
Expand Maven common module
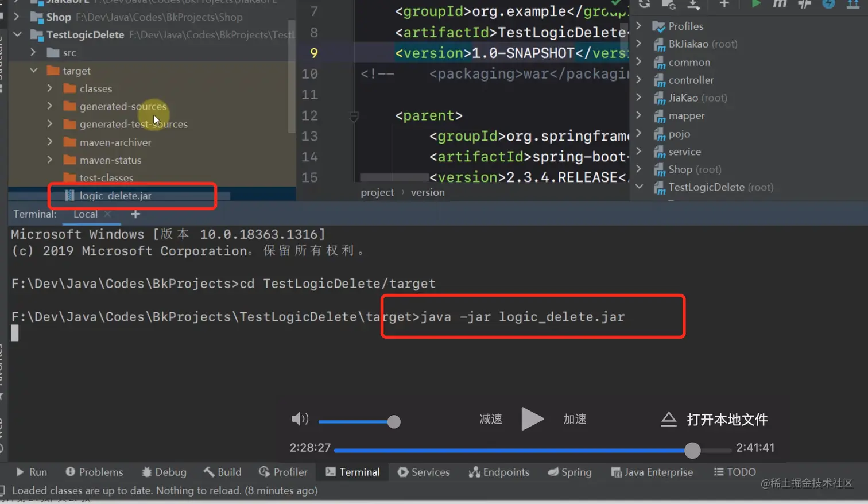tap(639, 62)
